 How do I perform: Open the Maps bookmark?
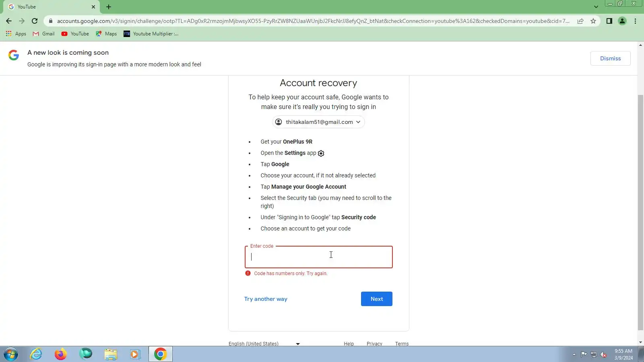[106, 34]
